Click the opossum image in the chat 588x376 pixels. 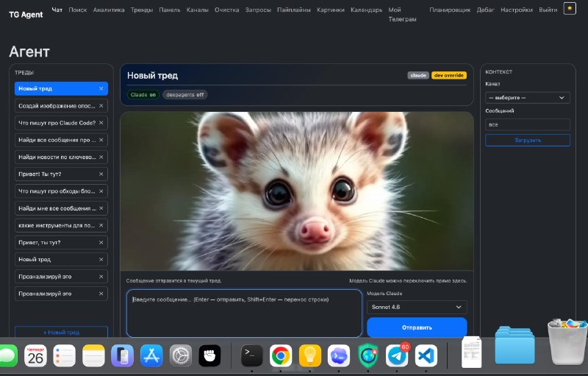pos(297,191)
